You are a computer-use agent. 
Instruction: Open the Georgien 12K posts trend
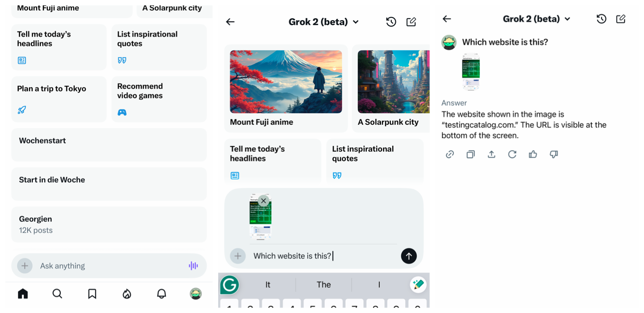tap(109, 224)
